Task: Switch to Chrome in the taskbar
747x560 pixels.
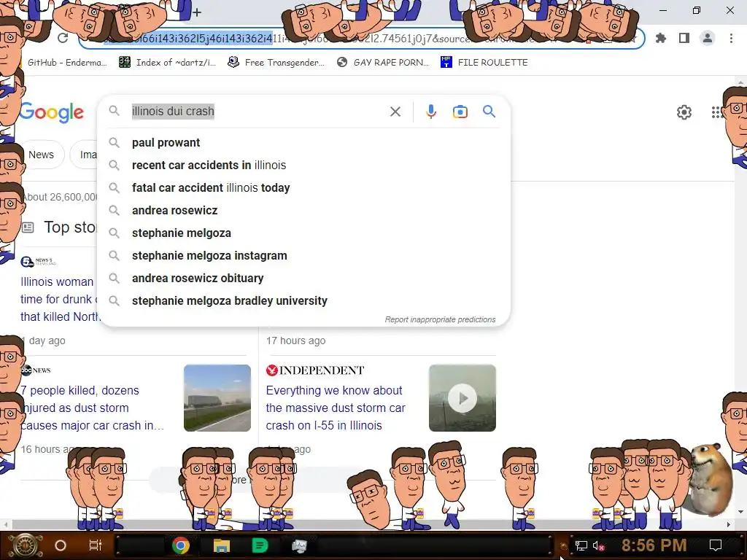Action: pos(181,545)
